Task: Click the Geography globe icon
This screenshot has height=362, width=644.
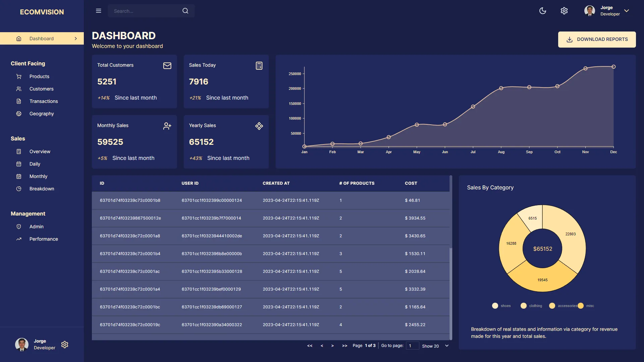Action: [x=19, y=114]
